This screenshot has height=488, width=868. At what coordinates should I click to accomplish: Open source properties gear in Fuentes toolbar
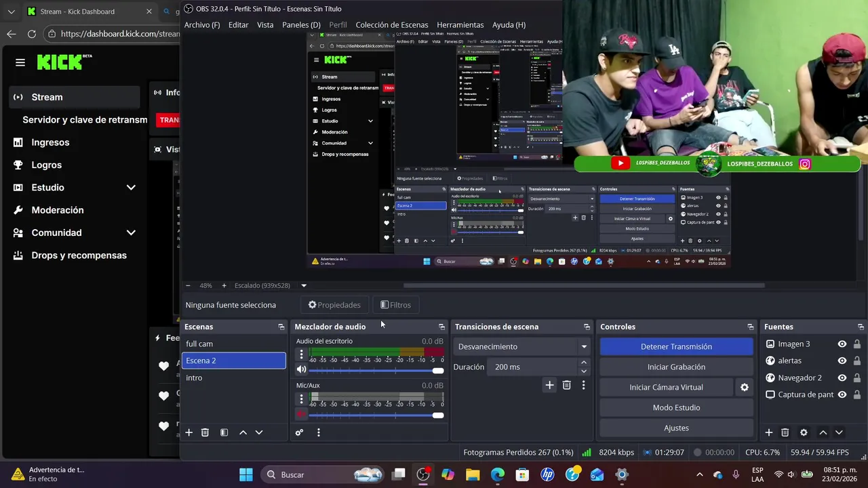point(804,432)
